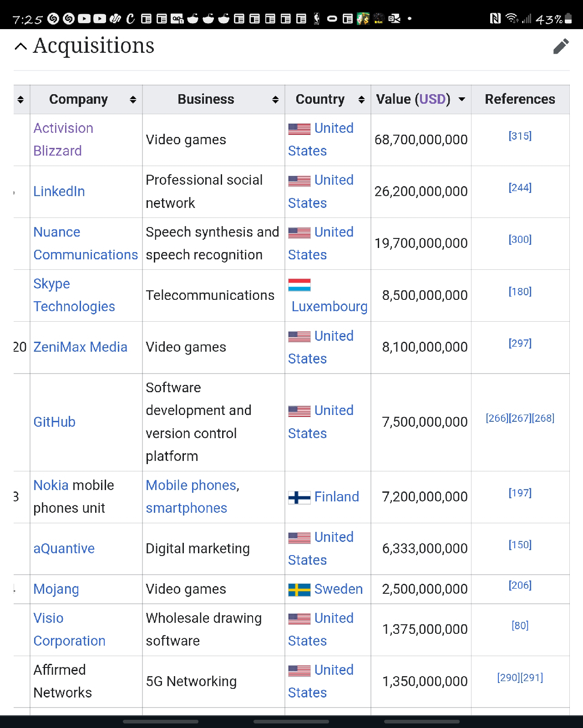Open the Mojang link
The image size is (583, 728).
coord(56,589)
